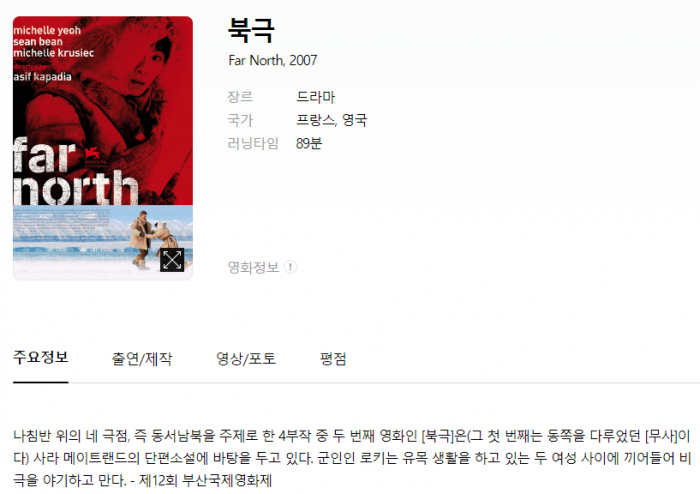Click the 프랑스, 영국 country text

pyautogui.click(x=331, y=120)
